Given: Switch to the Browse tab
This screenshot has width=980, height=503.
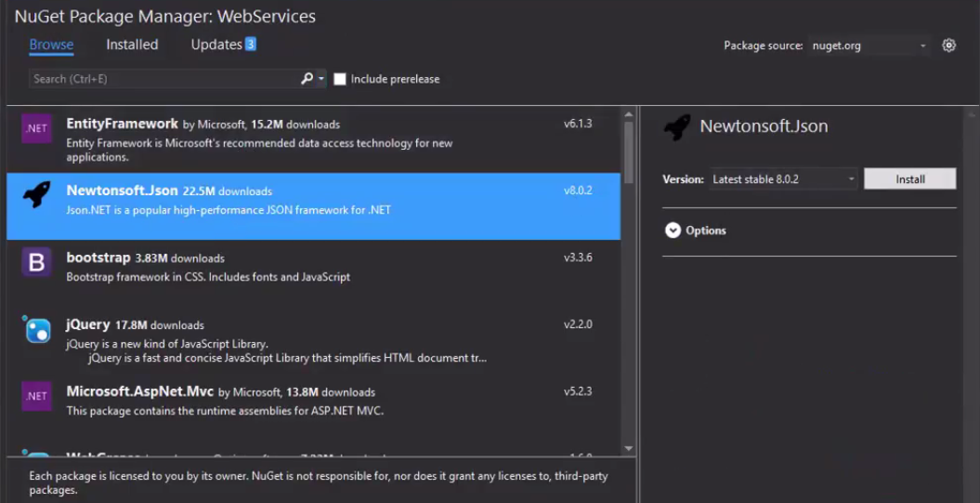Looking at the screenshot, I should [x=51, y=45].
